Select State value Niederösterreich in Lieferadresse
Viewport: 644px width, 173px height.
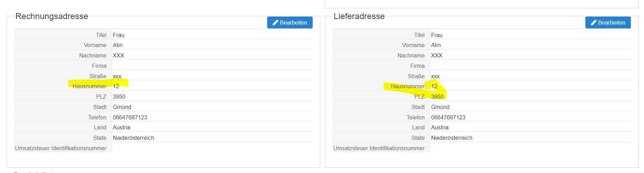click(452, 138)
